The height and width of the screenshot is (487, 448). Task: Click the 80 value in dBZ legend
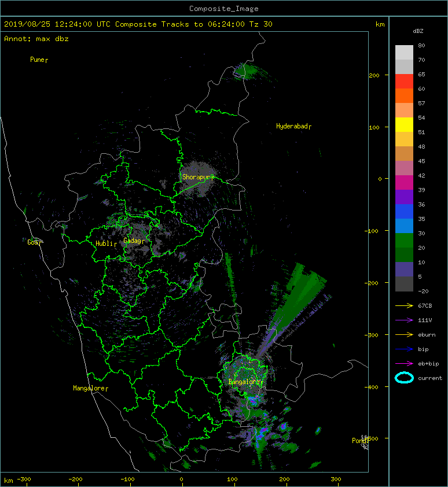pos(421,45)
